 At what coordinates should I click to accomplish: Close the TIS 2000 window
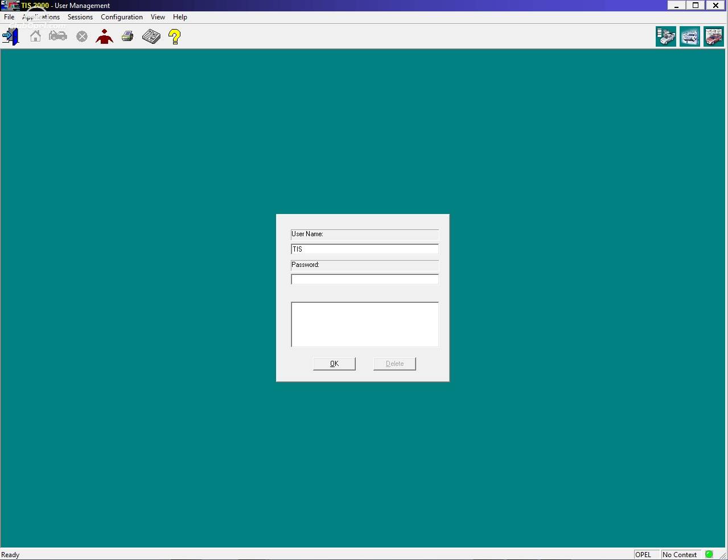pos(715,6)
